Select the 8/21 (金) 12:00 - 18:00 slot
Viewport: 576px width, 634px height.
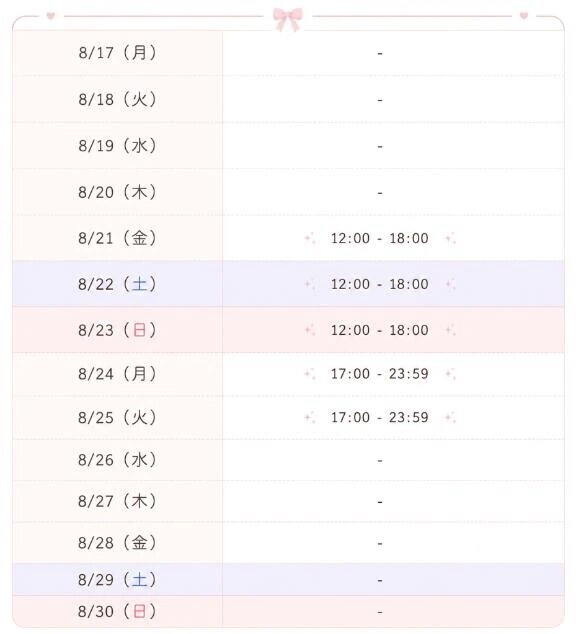click(x=380, y=238)
